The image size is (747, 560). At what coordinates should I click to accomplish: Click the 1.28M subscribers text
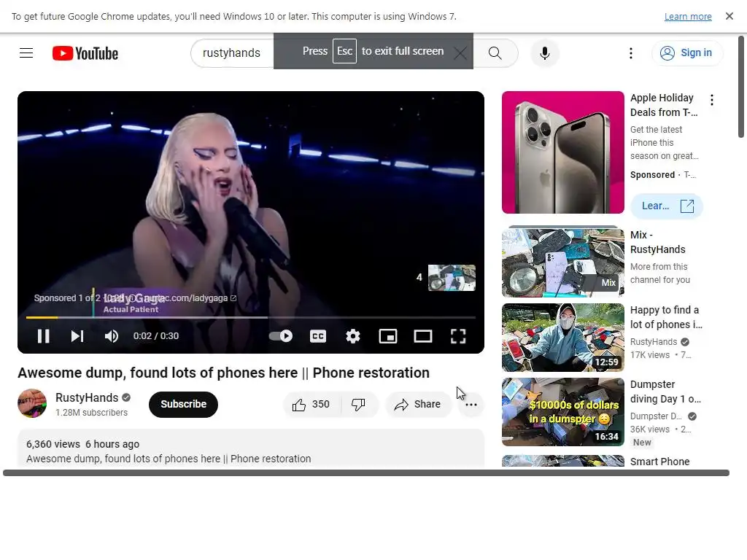91,413
